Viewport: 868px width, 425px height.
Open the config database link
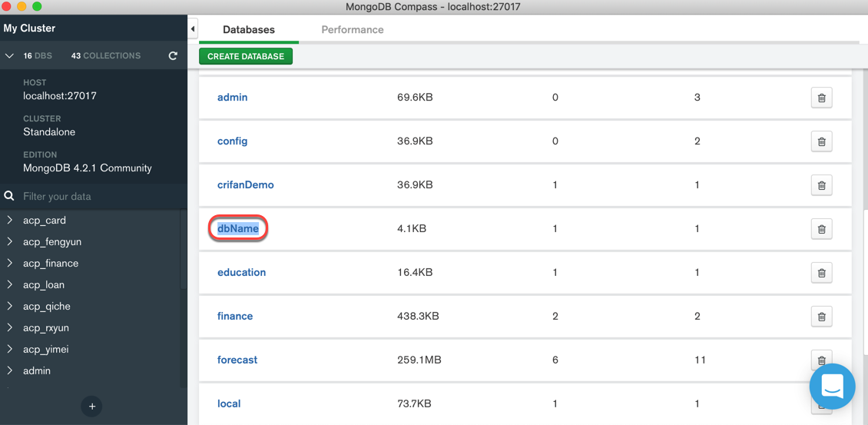tap(232, 141)
